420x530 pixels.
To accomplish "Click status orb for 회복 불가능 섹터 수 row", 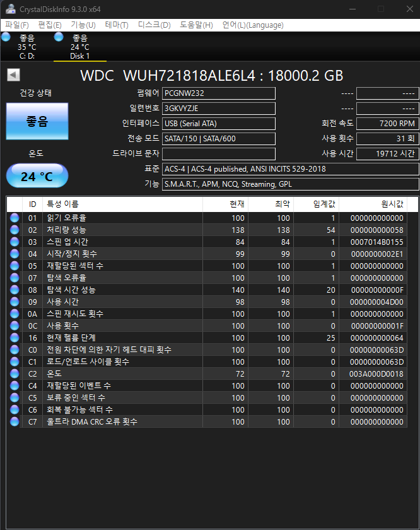I will click(x=15, y=410).
